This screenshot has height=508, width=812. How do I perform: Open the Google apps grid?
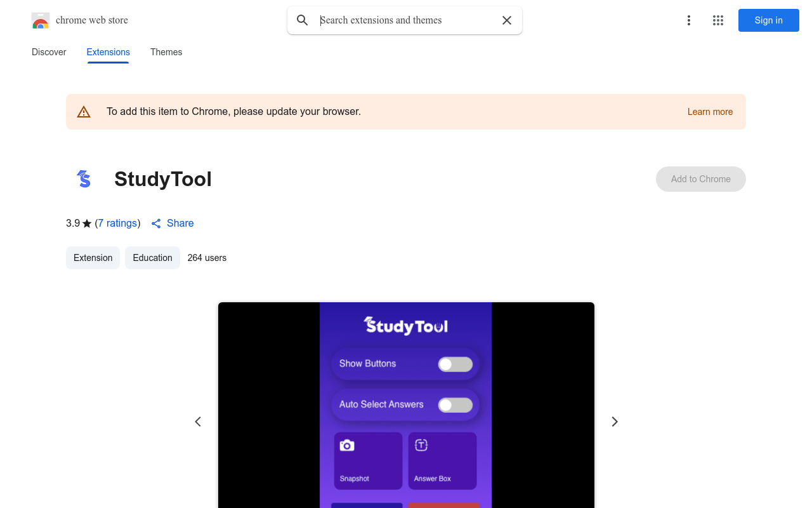point(718,20)
